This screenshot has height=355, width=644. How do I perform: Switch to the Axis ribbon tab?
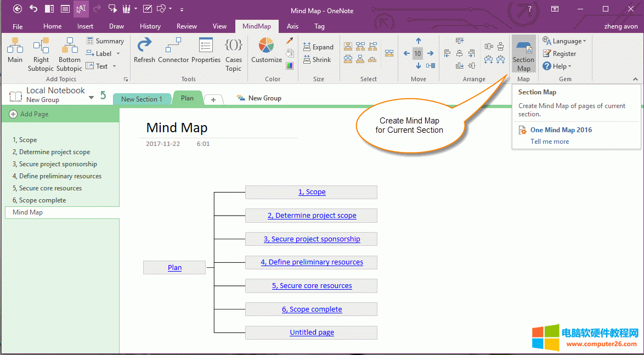click(x=292, y=26)
